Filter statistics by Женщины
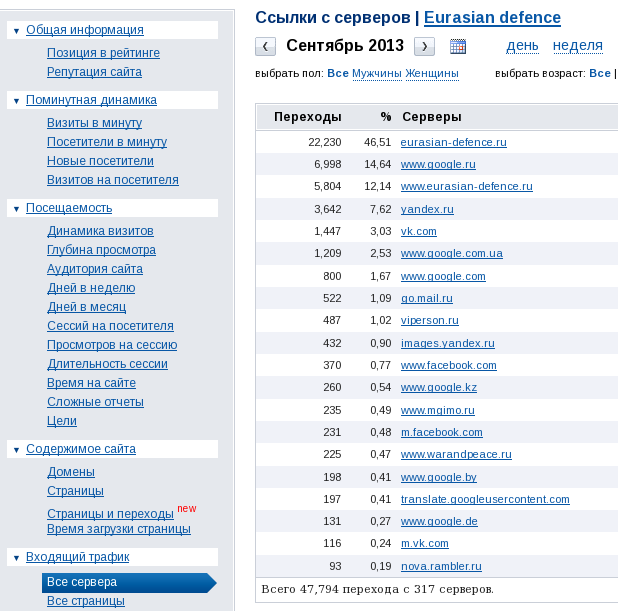This screenshot has height=611, width=618. click(432, 74)
